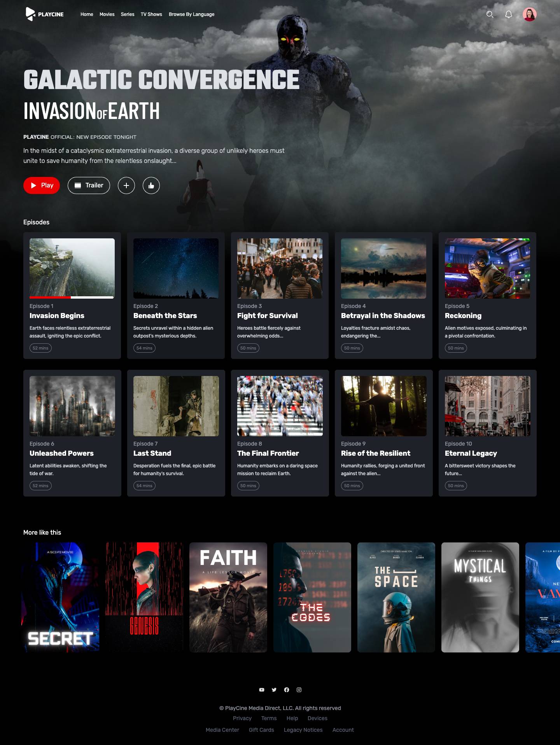Open the Facebook social icon in footer
This screenshot has width=560, height=745.
click(x=287, y=690)
